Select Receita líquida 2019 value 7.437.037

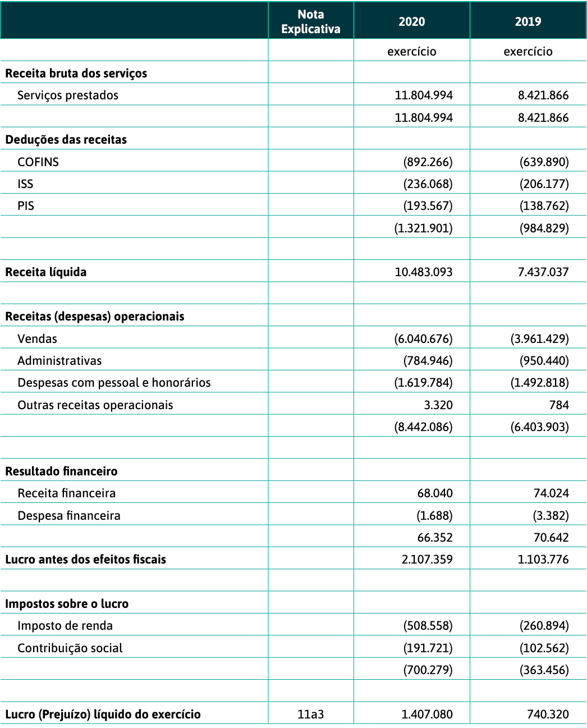543,272
